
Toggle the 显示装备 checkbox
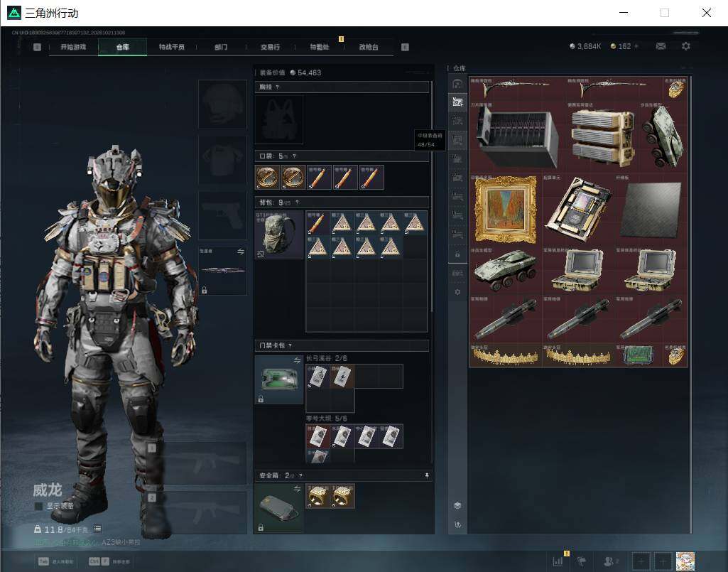(39, 506)
